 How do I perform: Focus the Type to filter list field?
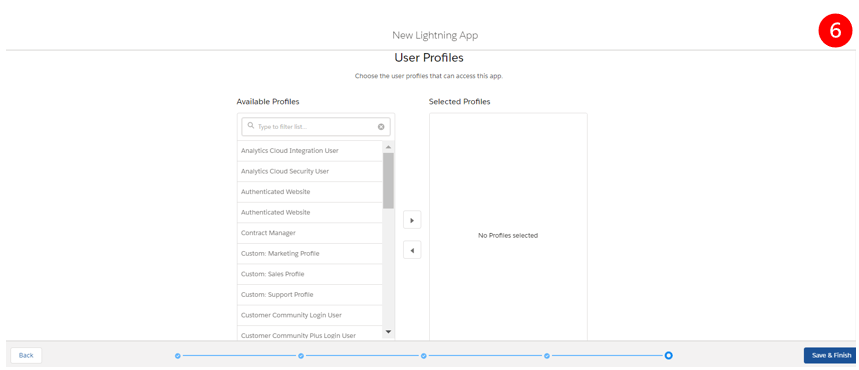pyautogui.click(x=316, y=127)
